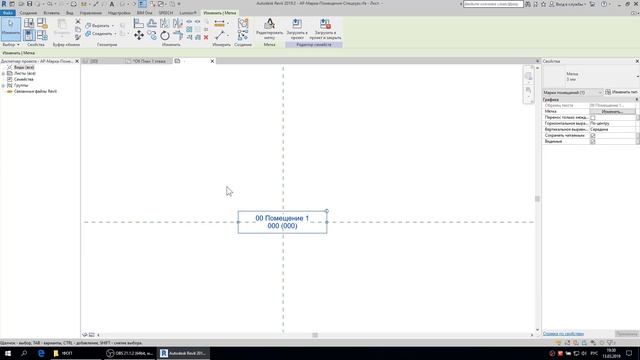Screen dimensions: 640x360
Task: Click the Measure between points icon
Action: [220, 36]
